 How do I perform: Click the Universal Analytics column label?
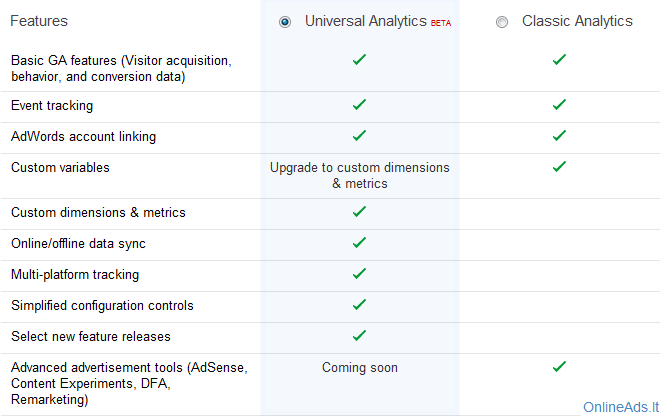[x=365, y=21]
